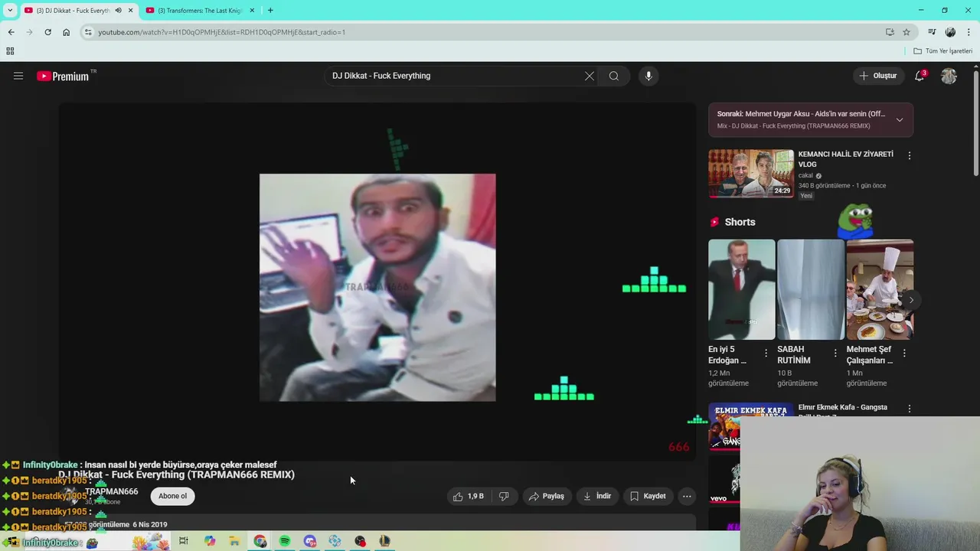The height and width of the screenshot is (551, 980).
Task: Reload the current page
Action: 47,32
